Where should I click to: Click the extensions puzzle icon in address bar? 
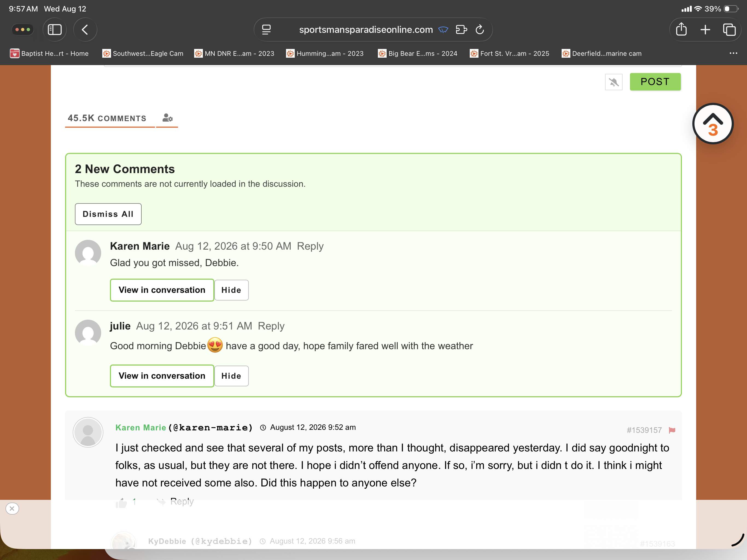461,30
